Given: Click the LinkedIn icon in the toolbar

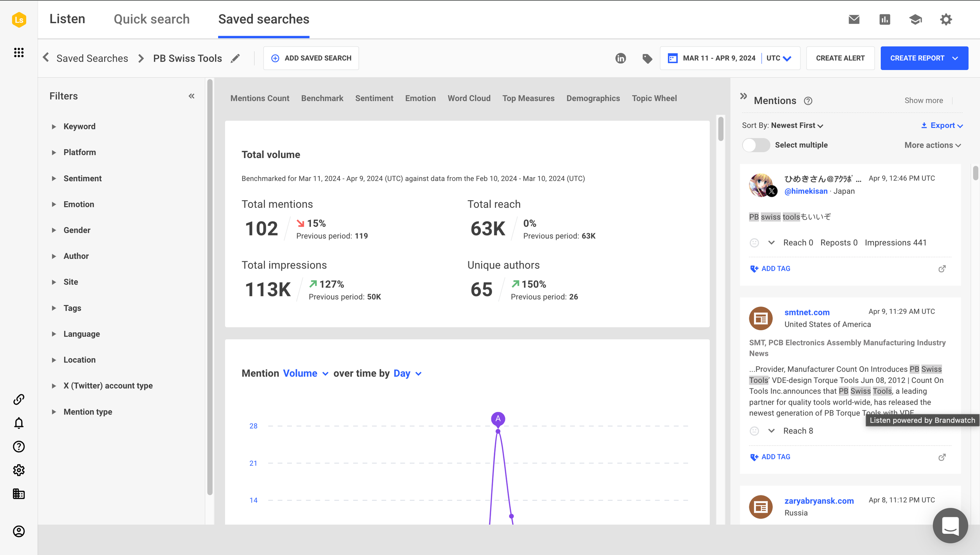Looking at the screenshot, I should pyautogui.click(x=620, y=59).
